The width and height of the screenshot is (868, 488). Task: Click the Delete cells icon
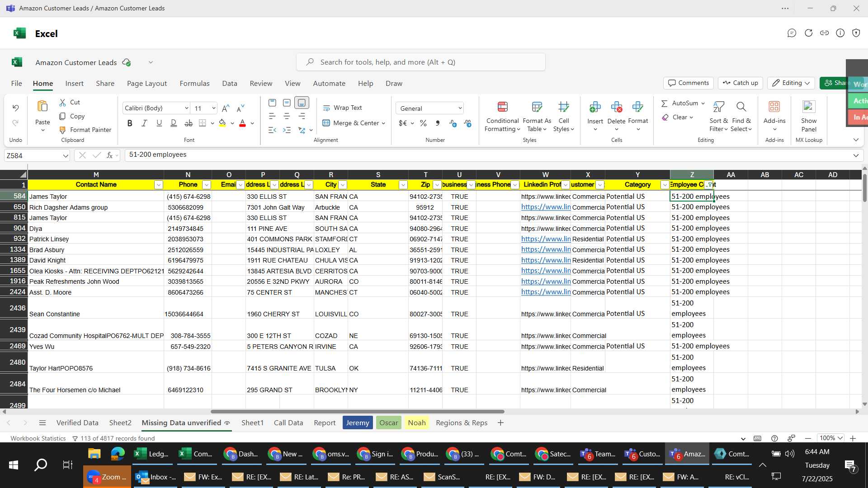pyautogui.click(x=616, y=107)
